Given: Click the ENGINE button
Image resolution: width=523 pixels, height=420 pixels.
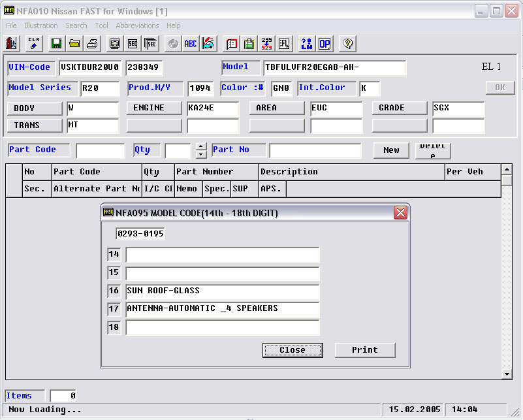Looking at the screenshot, I should click(x=154, y=108).
